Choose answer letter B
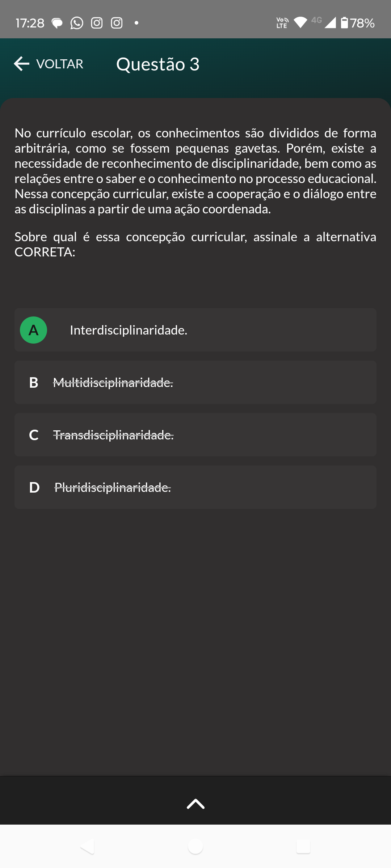This screenshot has width=391, height=868. tap(34, 382)
